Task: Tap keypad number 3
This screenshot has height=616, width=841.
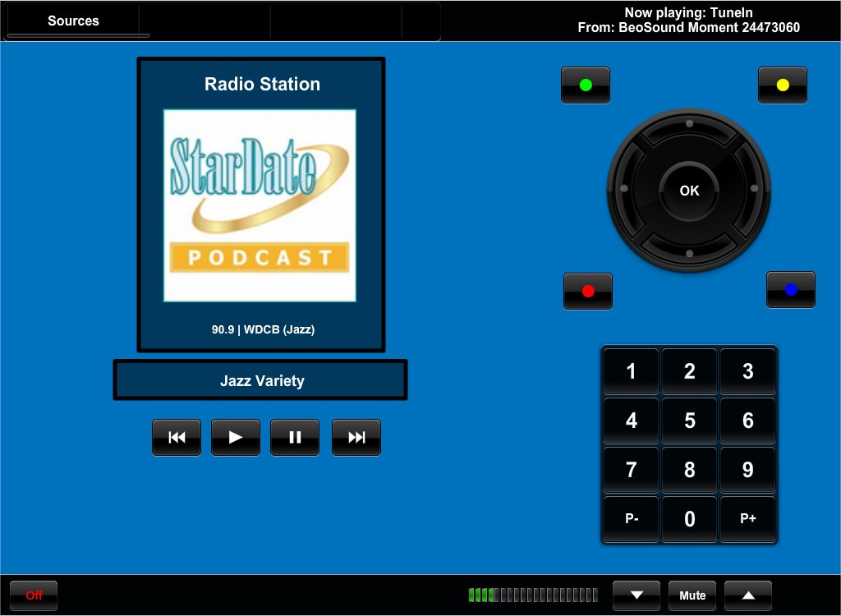Action: point(747,371)
